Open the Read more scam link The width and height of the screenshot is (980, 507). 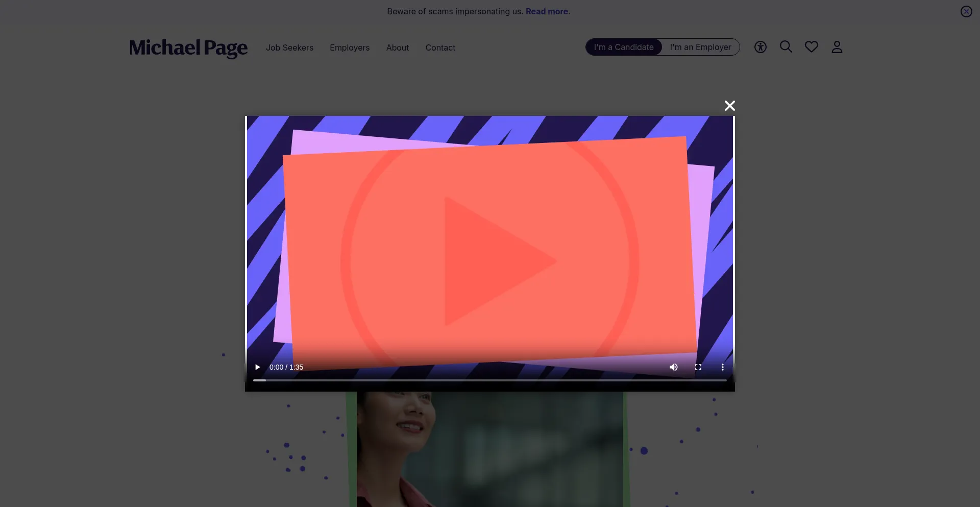tap(547, 11)
